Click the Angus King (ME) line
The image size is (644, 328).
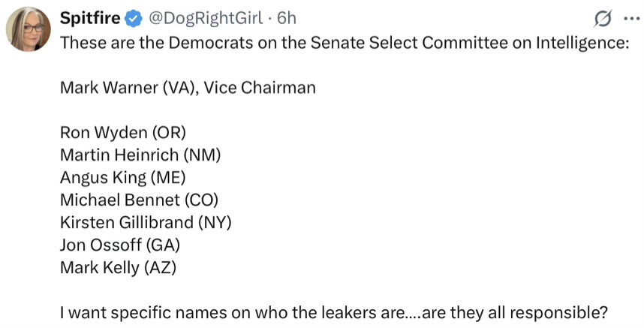click(123, 178)
